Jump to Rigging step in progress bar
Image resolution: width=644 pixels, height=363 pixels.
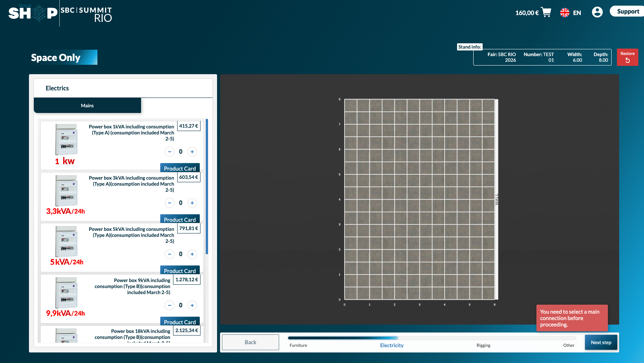pyautogui.click(x=483, y=345)
